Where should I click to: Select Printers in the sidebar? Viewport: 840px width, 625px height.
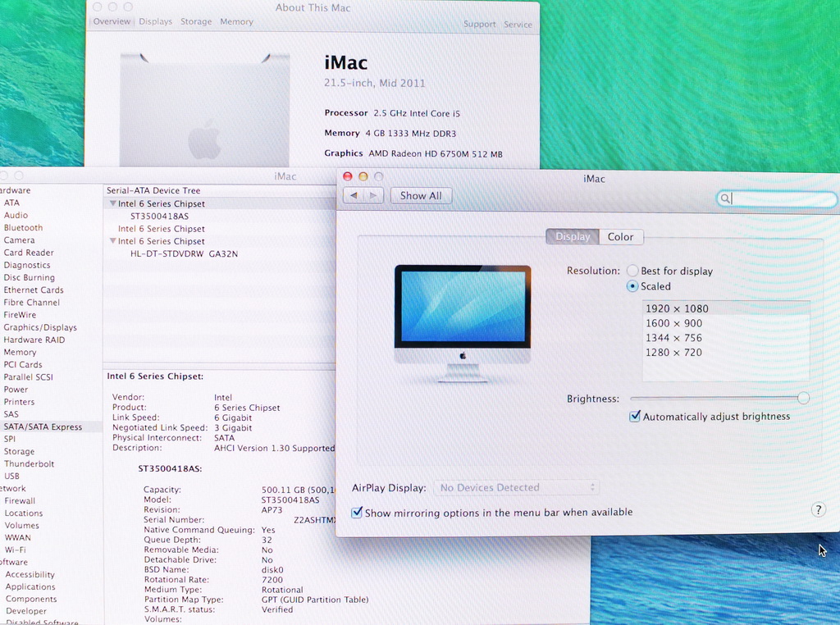point(19,402)
